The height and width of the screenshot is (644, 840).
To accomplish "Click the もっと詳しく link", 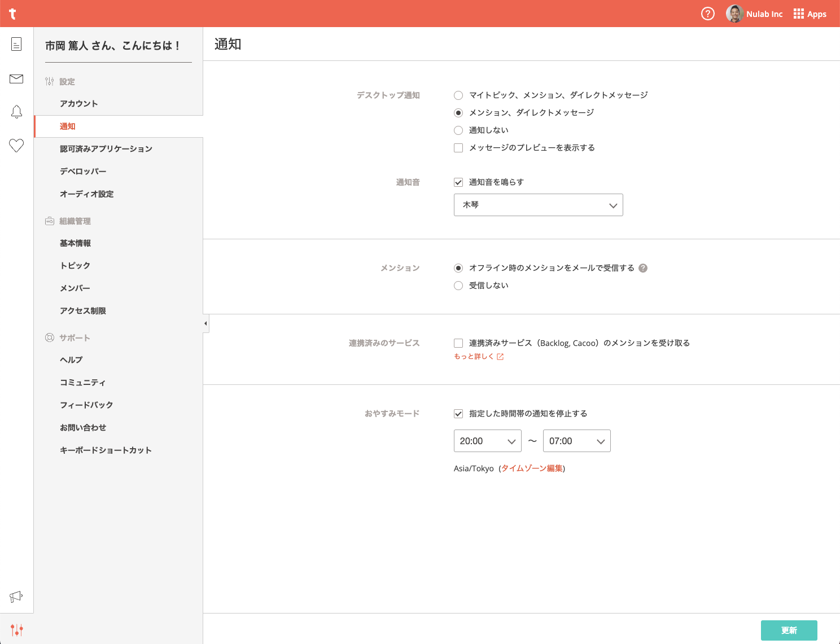I will (474, 357).
